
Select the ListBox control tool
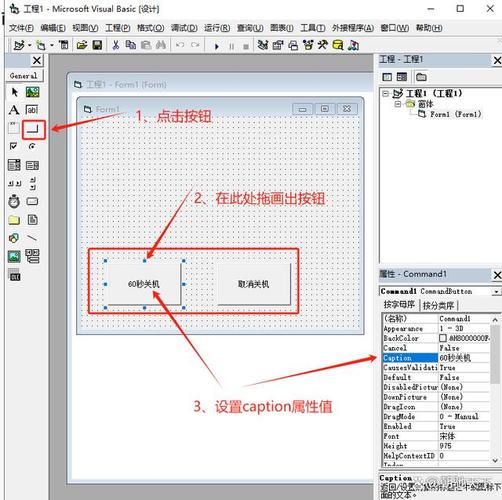pos(32,165)
